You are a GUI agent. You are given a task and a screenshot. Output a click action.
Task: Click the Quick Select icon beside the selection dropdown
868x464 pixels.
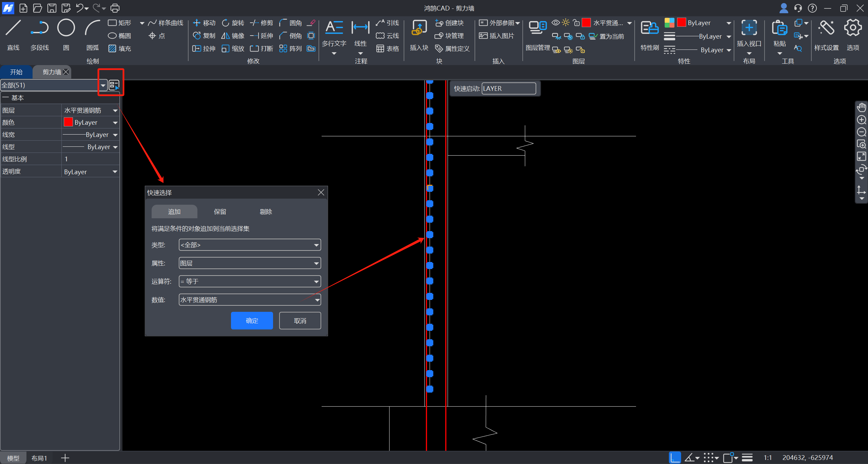click(114, 85)
